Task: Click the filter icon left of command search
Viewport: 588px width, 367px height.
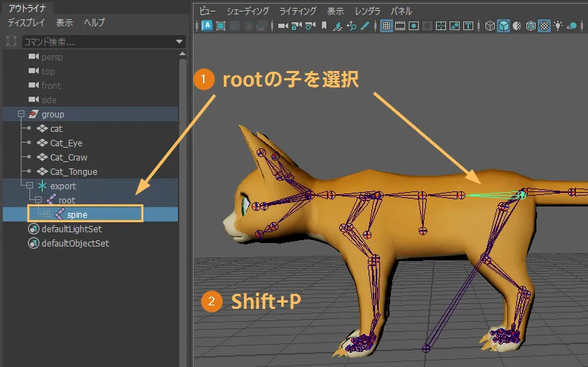Action: pyautogui.click(x=11, y=42)
